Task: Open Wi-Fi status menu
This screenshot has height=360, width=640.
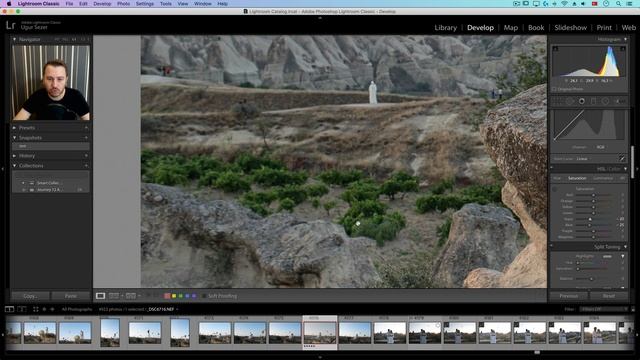Action: [x=564, y=4]
